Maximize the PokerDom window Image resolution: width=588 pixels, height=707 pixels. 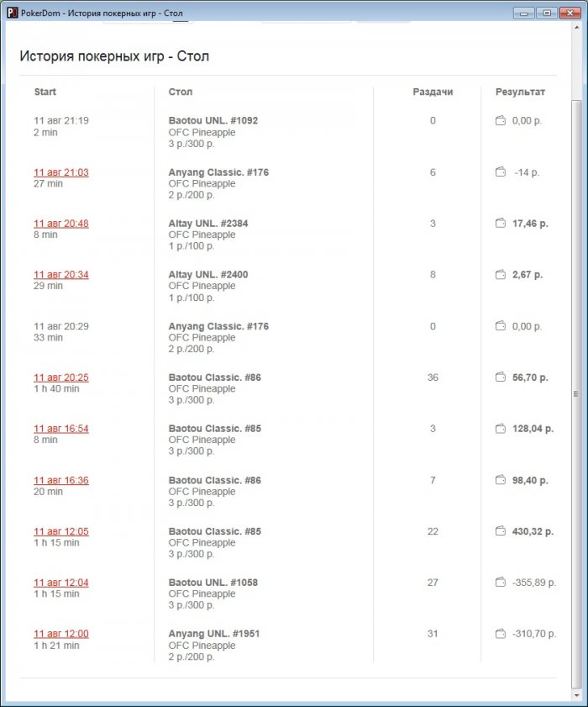546,13
